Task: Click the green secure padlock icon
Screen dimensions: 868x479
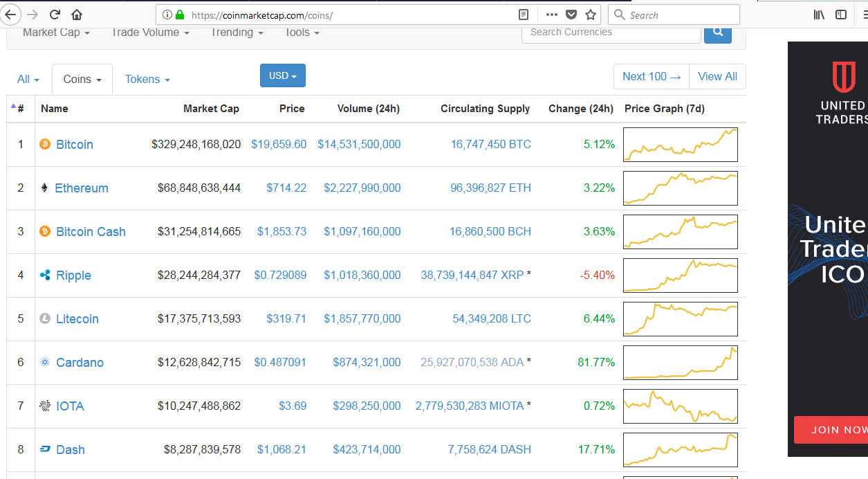Action: pyautogui.click(x=180, y=15)
